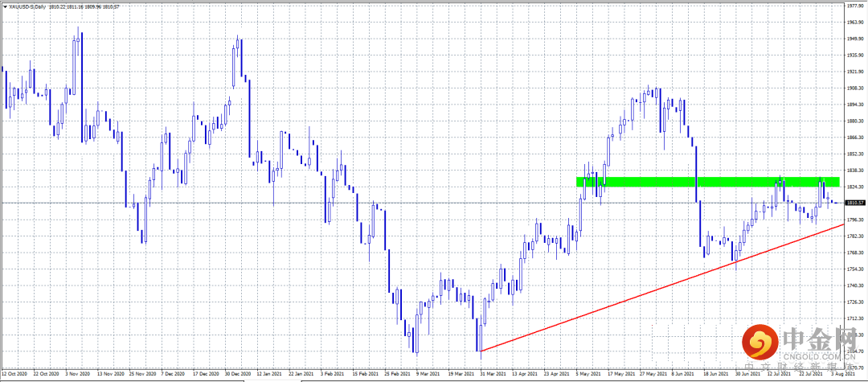Click the 1824.30 price scale label

coord(855,187)
